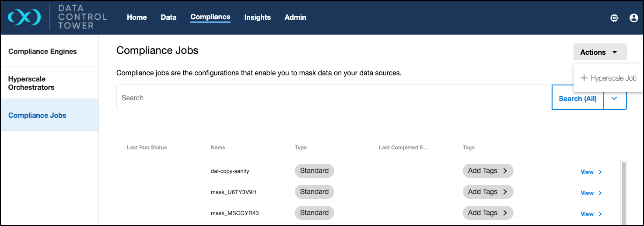Open search filter chevron dropdown

coord(615,99)
